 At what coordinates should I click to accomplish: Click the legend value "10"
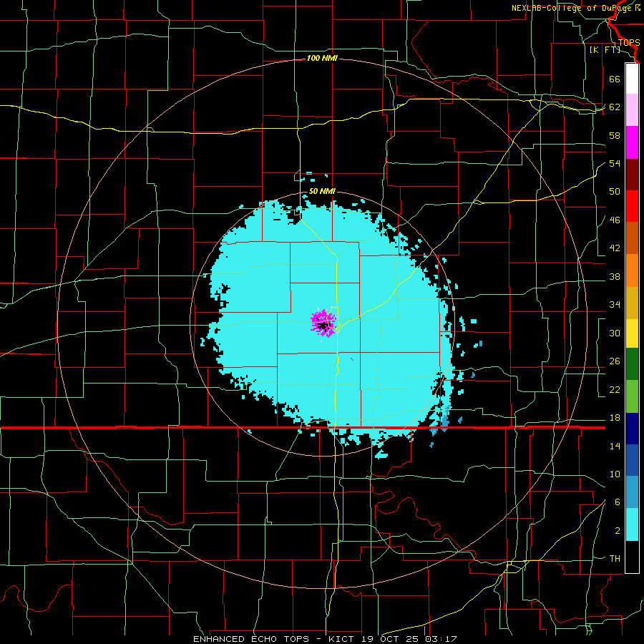pos(615,474)
